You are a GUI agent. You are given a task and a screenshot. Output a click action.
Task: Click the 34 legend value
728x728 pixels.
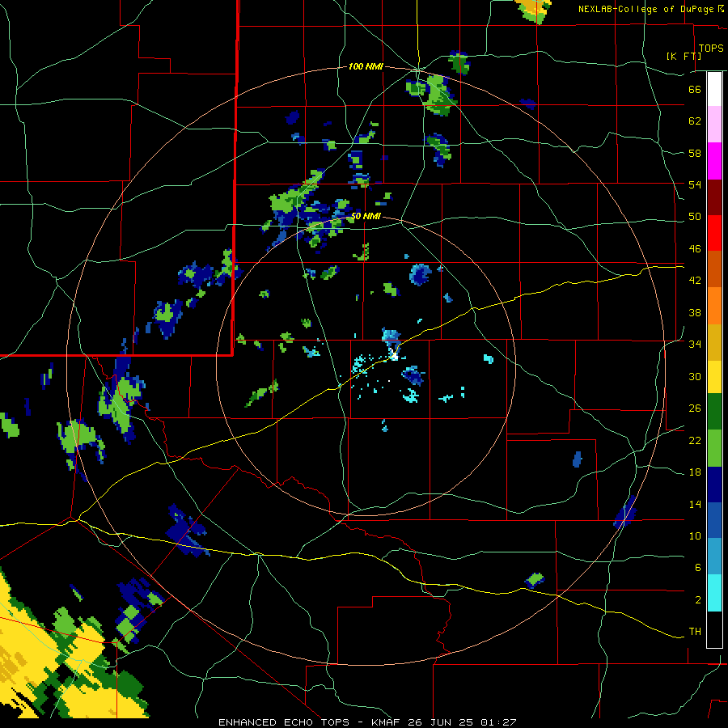(x=695, y=345)
